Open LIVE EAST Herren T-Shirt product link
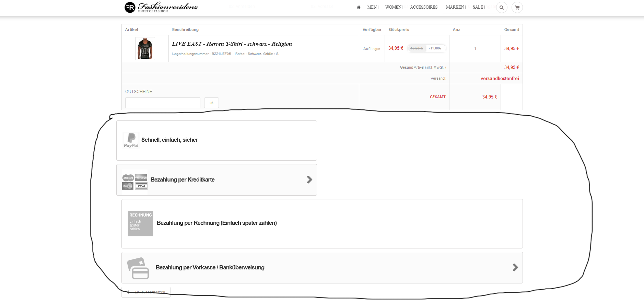The height and width of the screenshot is (302, 644). point(232,44)
